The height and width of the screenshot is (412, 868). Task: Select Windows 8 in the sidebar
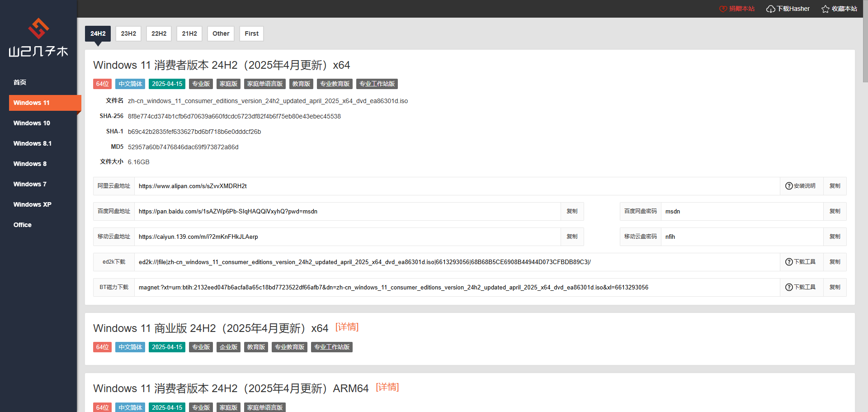tap(43, 164)
